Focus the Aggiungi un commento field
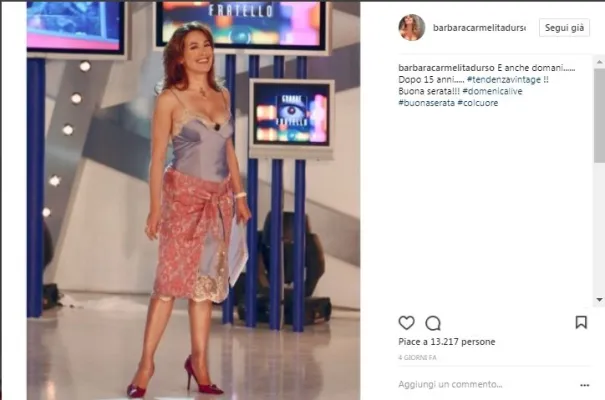This screenshot has height=400, width=605. [486, 385]
